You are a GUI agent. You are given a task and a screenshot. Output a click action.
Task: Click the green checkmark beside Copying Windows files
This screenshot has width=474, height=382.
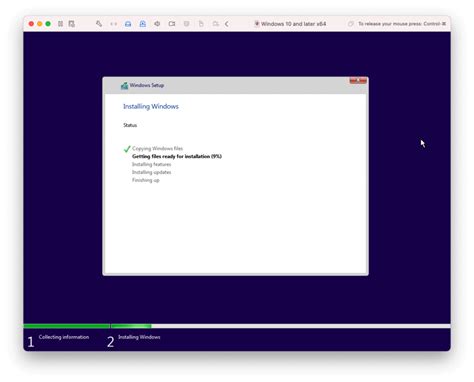(x=127, y=149)
